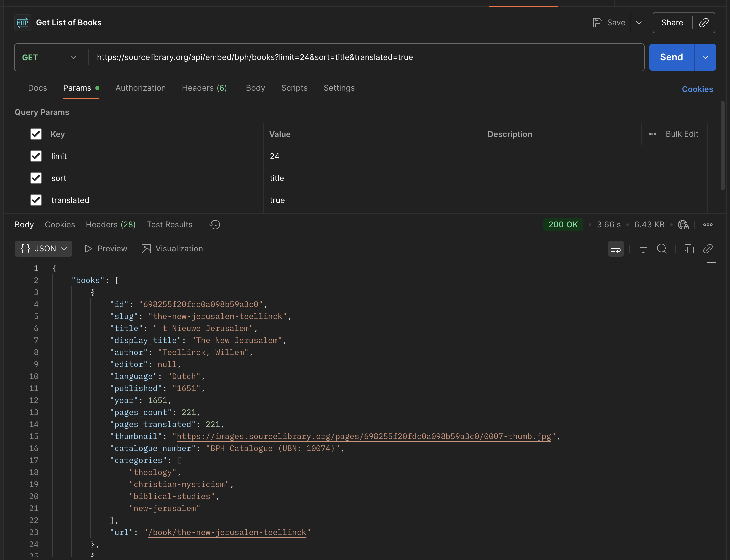Expand the Send options arrow

[x=705, y=57]
